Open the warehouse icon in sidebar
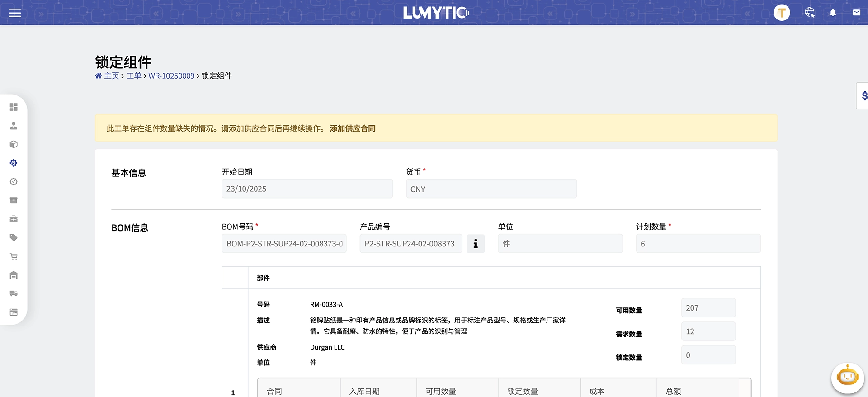868x397 pixels. click(x=14, y=275)
